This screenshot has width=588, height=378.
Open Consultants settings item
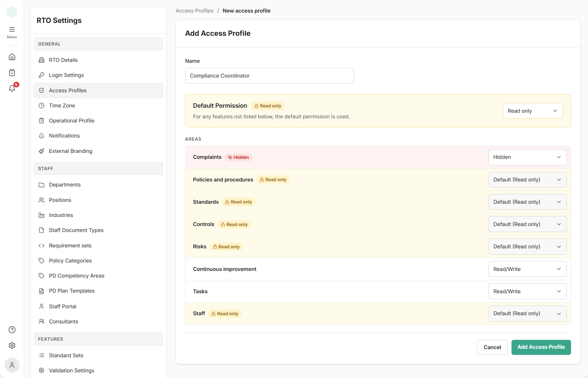coord(98,321)
